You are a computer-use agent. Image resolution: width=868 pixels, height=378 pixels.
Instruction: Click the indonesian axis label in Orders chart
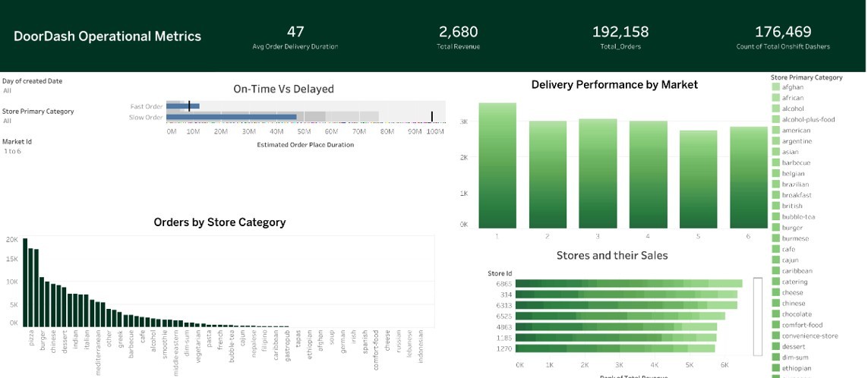click(421, 346)
